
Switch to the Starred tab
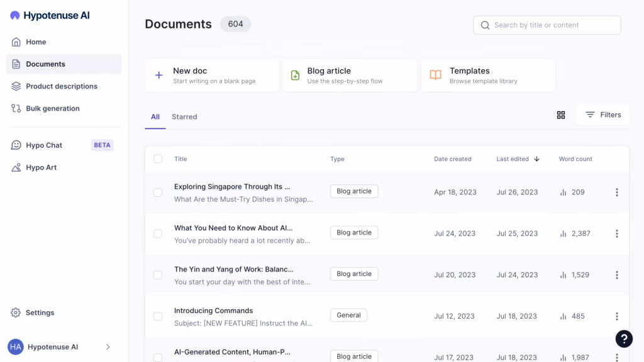coord(184,116)
